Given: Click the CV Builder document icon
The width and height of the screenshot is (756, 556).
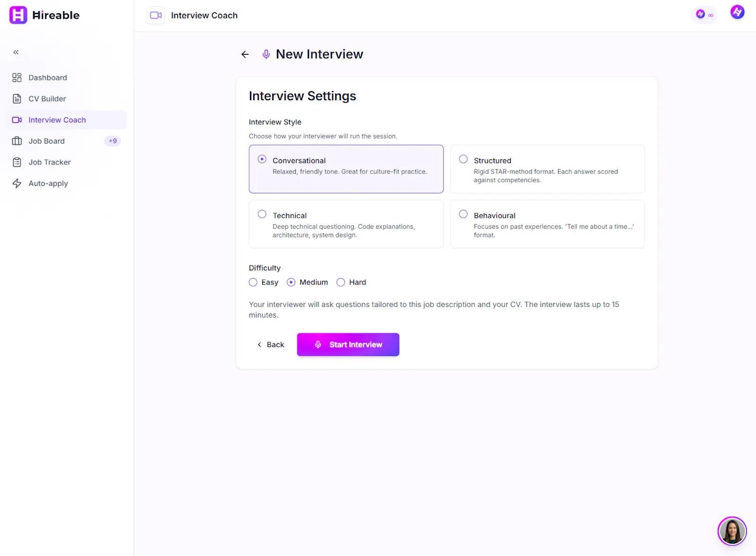Looking at the screenshot, I should click(x=17, y=99).
